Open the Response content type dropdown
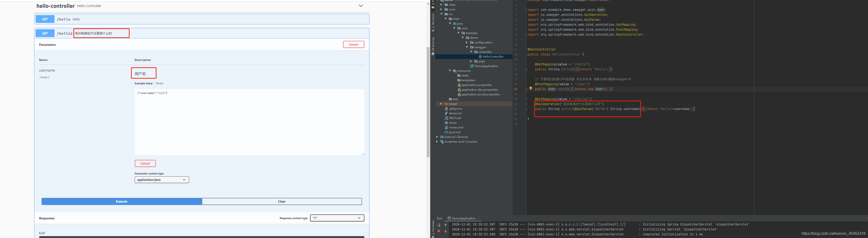 tap(337, 218)
